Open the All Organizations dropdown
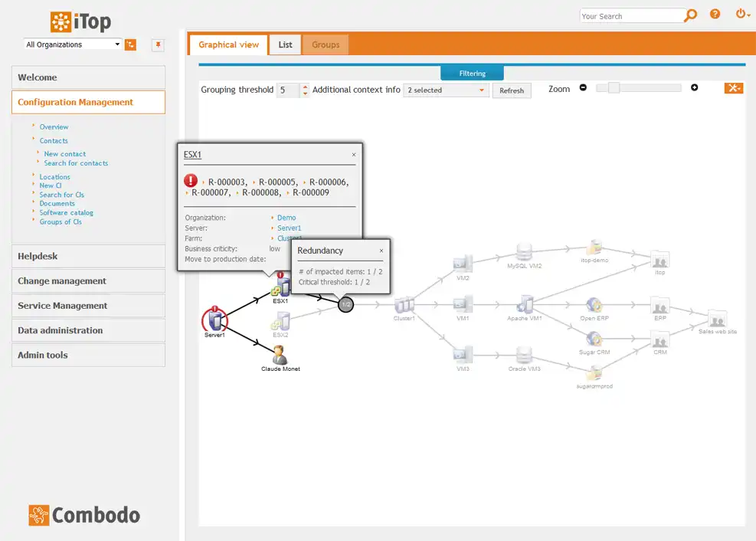This screenshot has height=541, width=756. pos(71,44)
